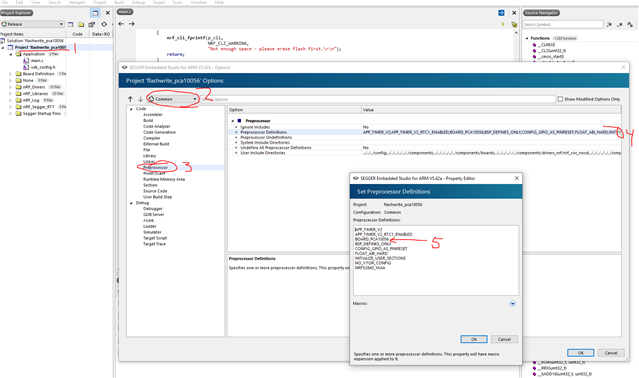Select Code Generation in Options tree
The width and height of the screenshot is (639, 378).
[159, 132]
